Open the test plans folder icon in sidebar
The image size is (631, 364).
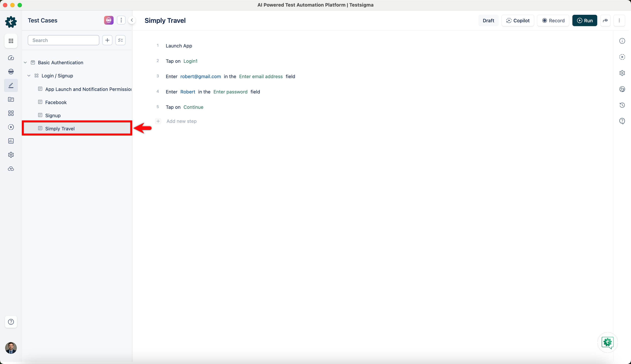pyautogui.click(x=11, y=99)
